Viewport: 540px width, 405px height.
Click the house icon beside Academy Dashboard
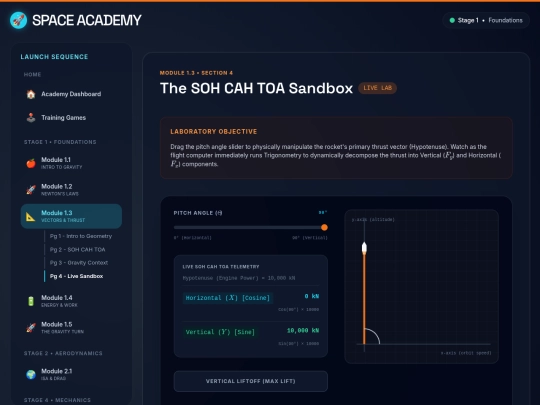(x=31, y=94)
